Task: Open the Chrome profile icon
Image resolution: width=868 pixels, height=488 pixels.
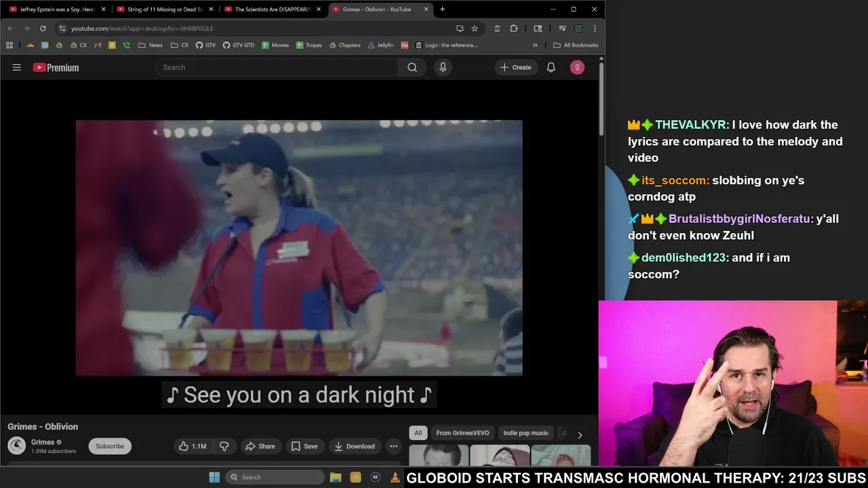Action: point(578,28)
